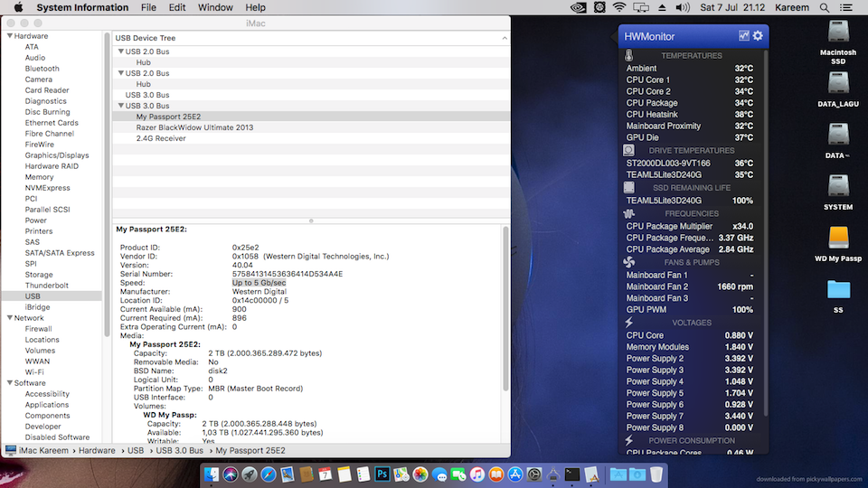Click USB 3.0 Bus in path bar

(179, 450)
